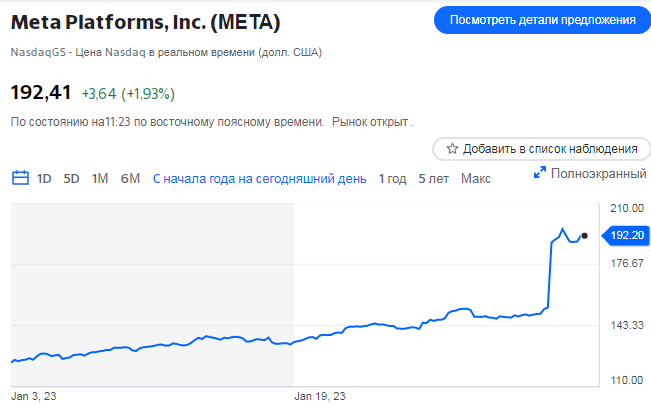Open the calendar date range icon
Viewport: 651px width, 406px height.
coord(20,178)
